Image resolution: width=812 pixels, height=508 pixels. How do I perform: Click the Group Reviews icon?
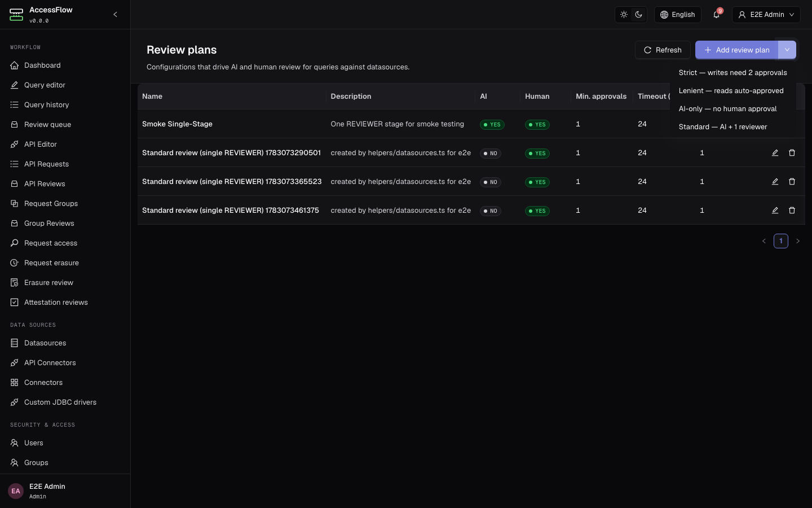click(15, 224)
